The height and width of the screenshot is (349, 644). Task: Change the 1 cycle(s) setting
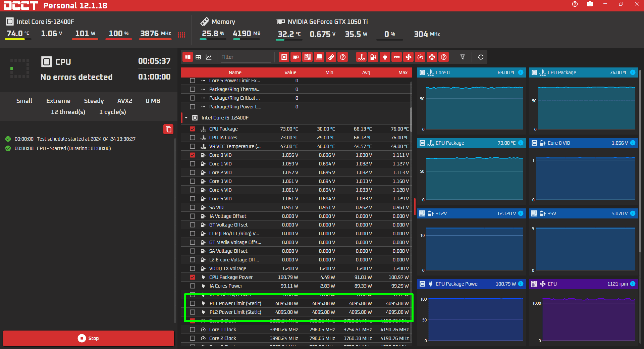pyautogui.click(x=113, y=112)
